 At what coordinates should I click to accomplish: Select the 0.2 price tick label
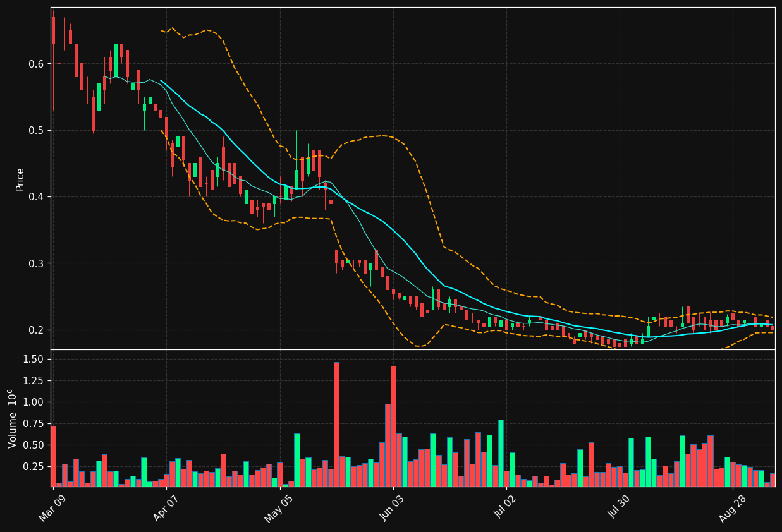click(x=35, y=330)
